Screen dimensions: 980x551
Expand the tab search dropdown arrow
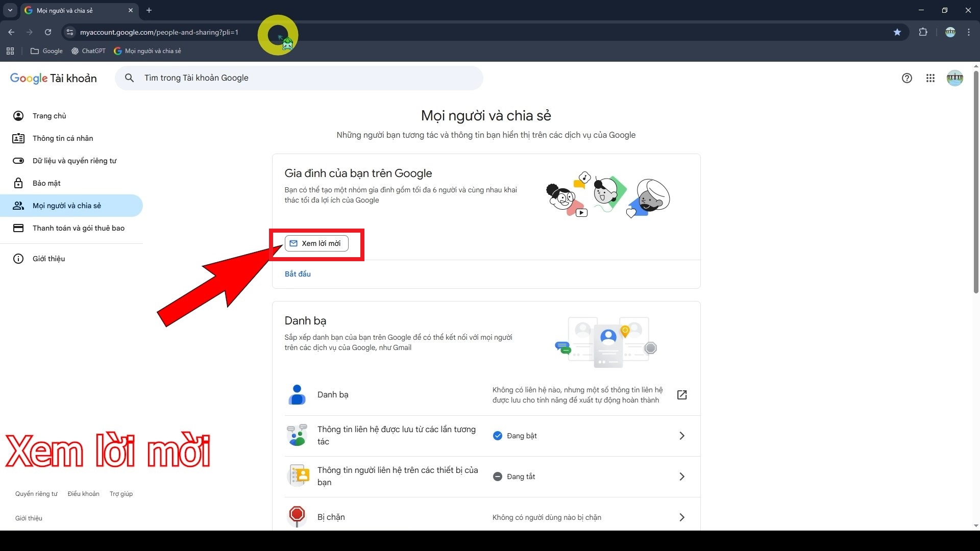point(10,10)
